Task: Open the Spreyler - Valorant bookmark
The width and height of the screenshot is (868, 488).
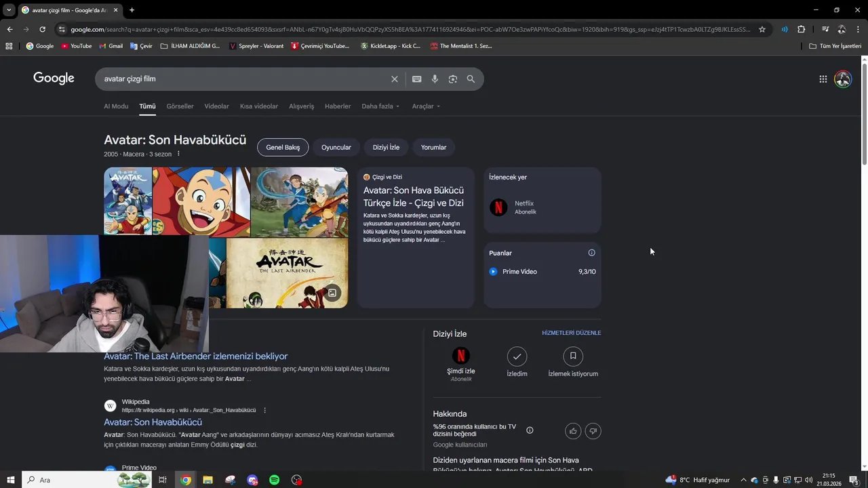Action: pos(256,46)
